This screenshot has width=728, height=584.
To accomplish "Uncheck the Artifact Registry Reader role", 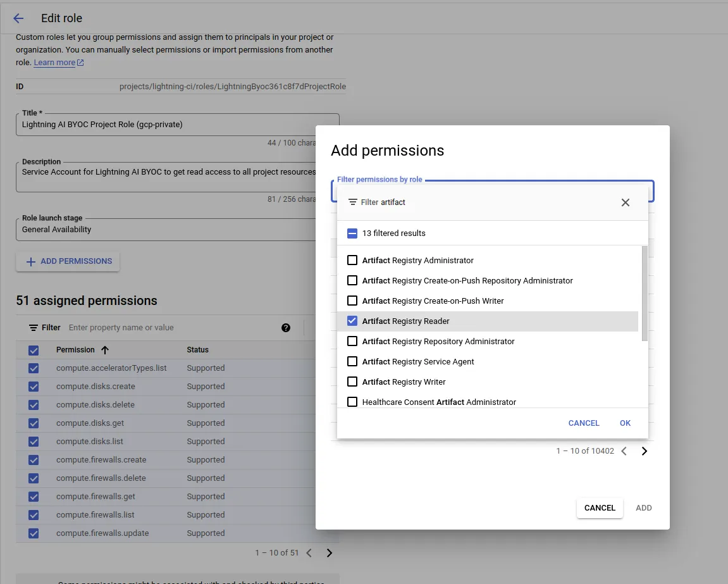I will (352, 321).
